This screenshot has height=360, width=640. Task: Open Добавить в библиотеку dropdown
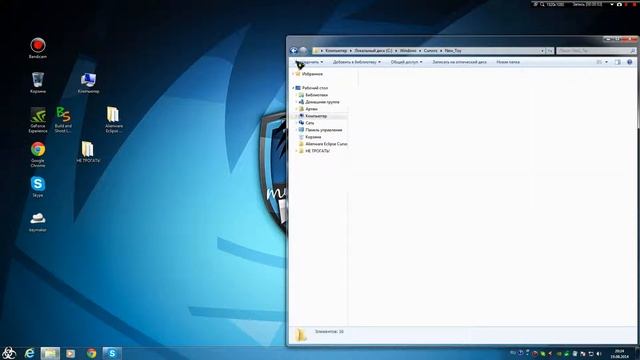click(357, 62)
